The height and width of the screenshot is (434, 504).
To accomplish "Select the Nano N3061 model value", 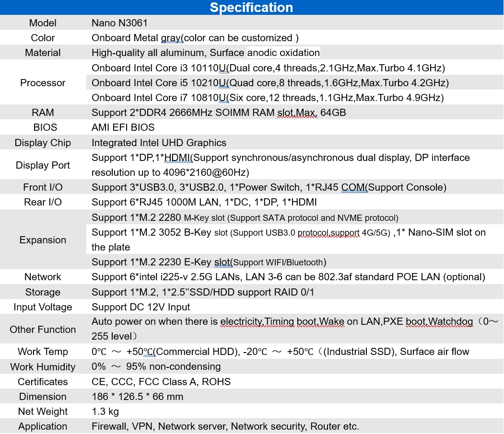I will pos(120,23).
